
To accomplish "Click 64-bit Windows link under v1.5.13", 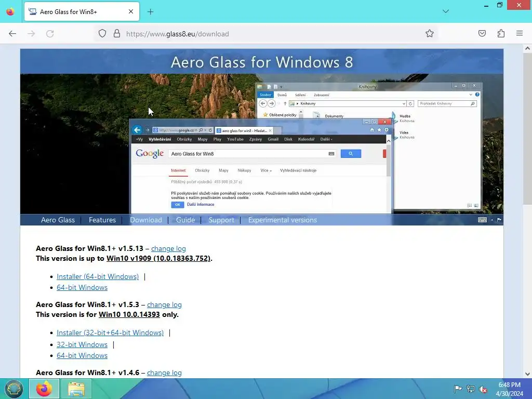I will tap(82, 287).
